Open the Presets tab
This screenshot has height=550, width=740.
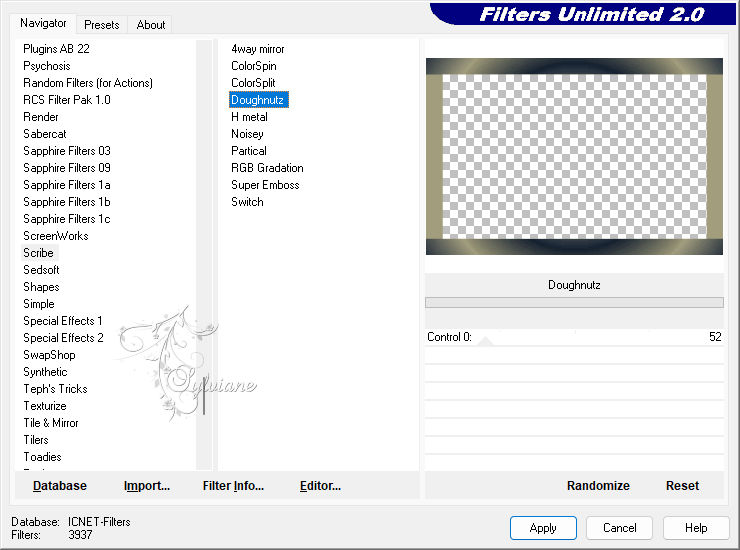pyautogui.click(x=101, y=25)
